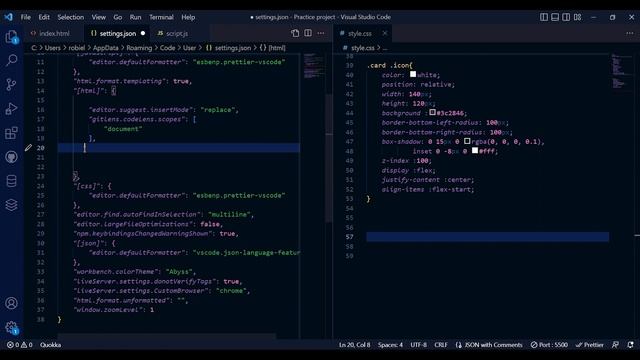
Task: Toggle the secondary side bar layout icon
Action: [566, 17]
